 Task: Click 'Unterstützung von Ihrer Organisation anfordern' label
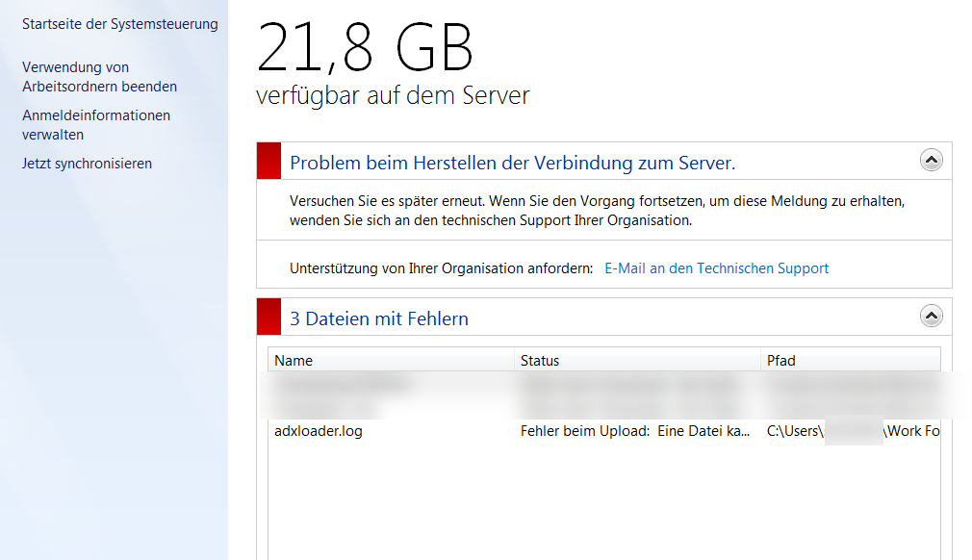441,268
